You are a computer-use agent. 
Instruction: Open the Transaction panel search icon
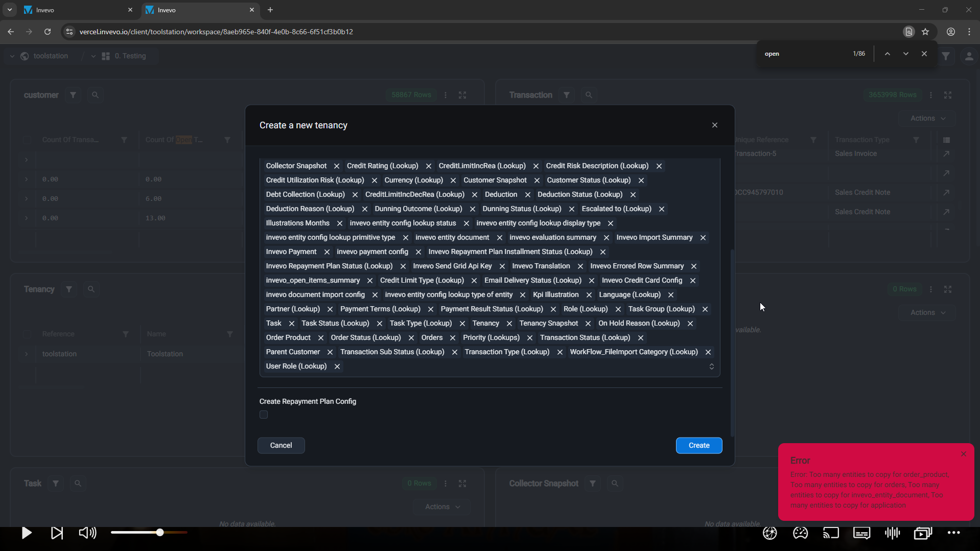tap(589, 95)
